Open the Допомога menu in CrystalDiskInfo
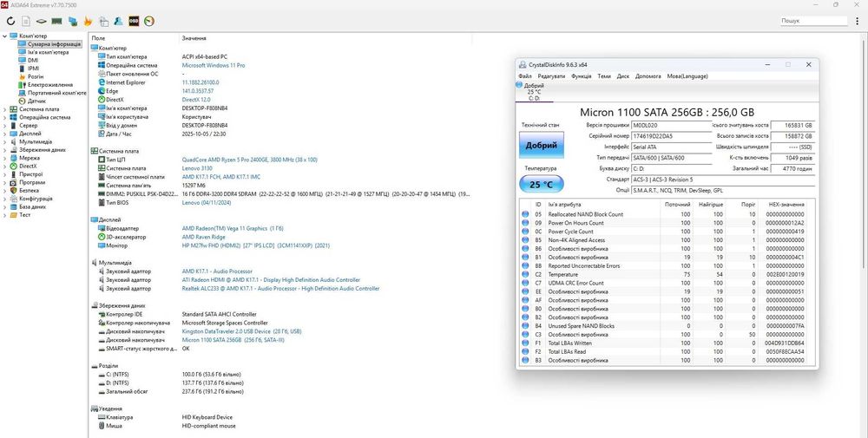The width and height of the screenshot is (868, 438). coord(648,76)
